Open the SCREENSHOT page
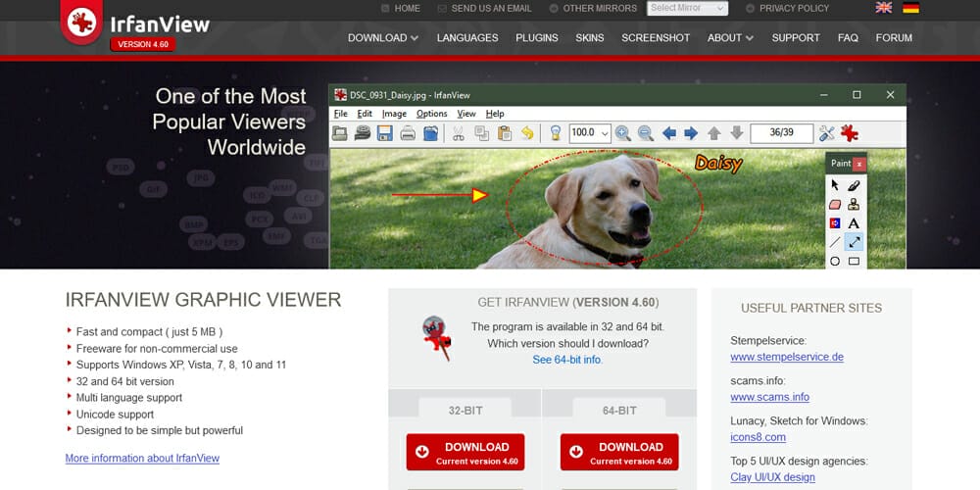The height and width of the screenshot is (490, 980). pyautogui.click(x=656, y=37)
